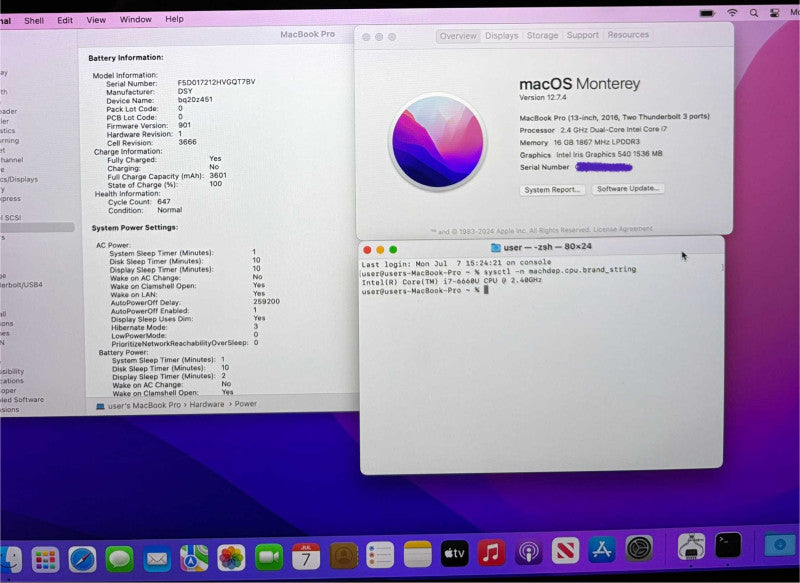
Task: Open the License Agreement link
Action: [x=622, y=229]
